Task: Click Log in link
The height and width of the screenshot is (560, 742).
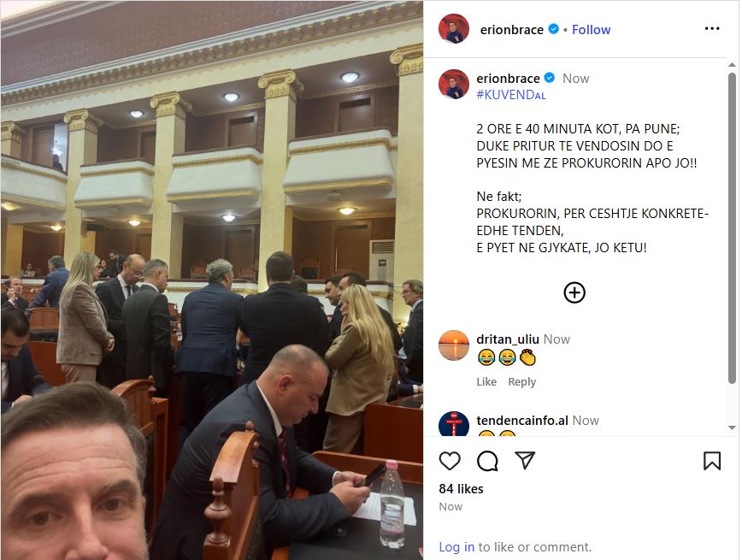Action: pos(456,546)
